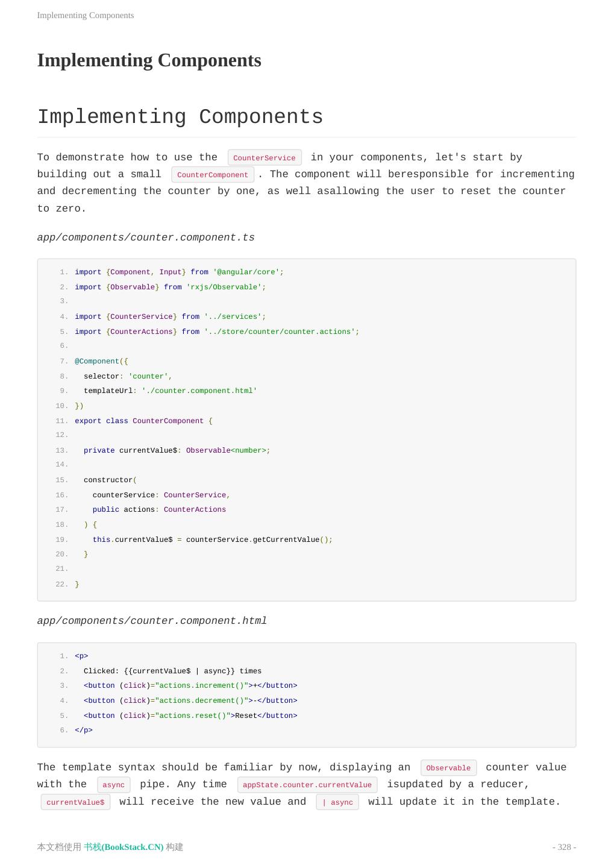
Task: Open the BookStack.CN footer link
Action: click(x=124, y=847)
